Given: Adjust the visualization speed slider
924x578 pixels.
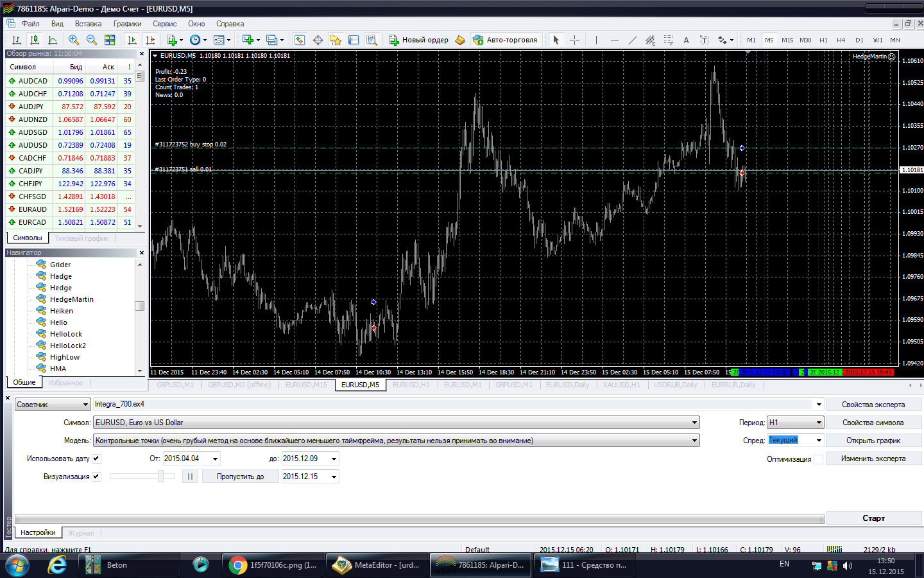Looking at the screenshot, I should tap(161, 477).
